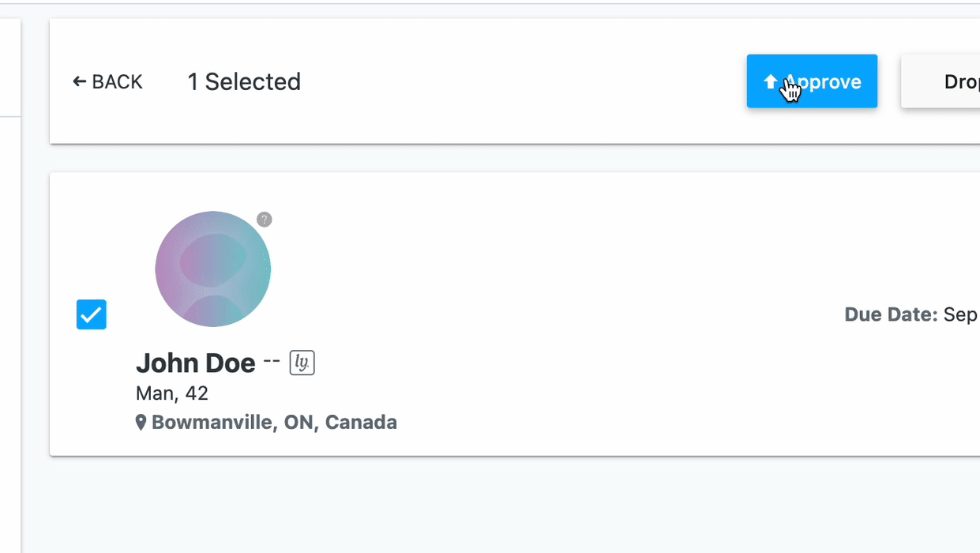
Task: Click the '1 Selected' counter label
Action: 243,81
